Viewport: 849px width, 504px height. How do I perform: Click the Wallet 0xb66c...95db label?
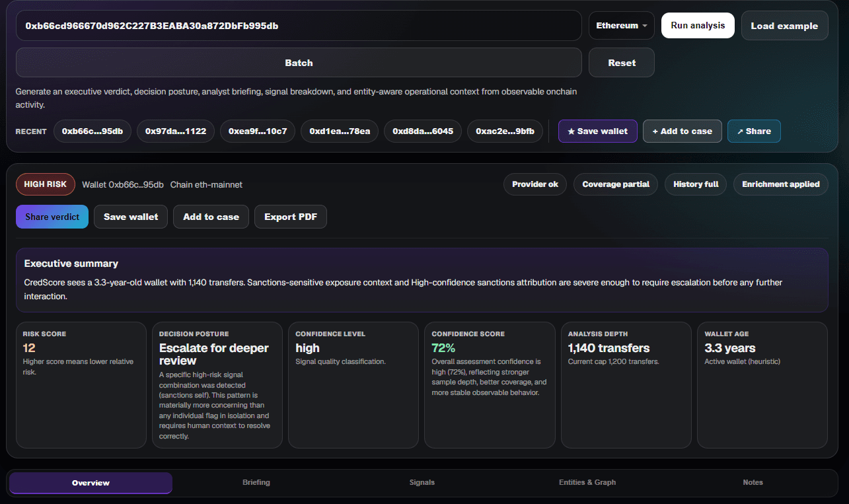[x=123, y=184]
